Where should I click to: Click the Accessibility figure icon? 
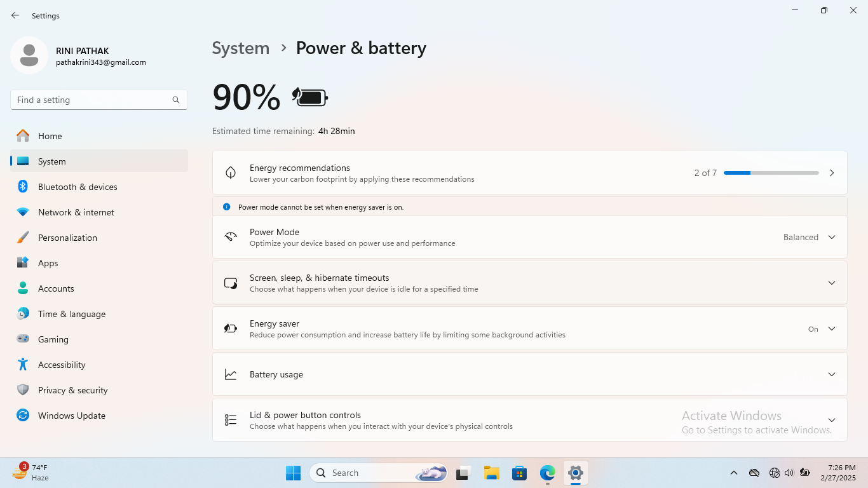23,365
